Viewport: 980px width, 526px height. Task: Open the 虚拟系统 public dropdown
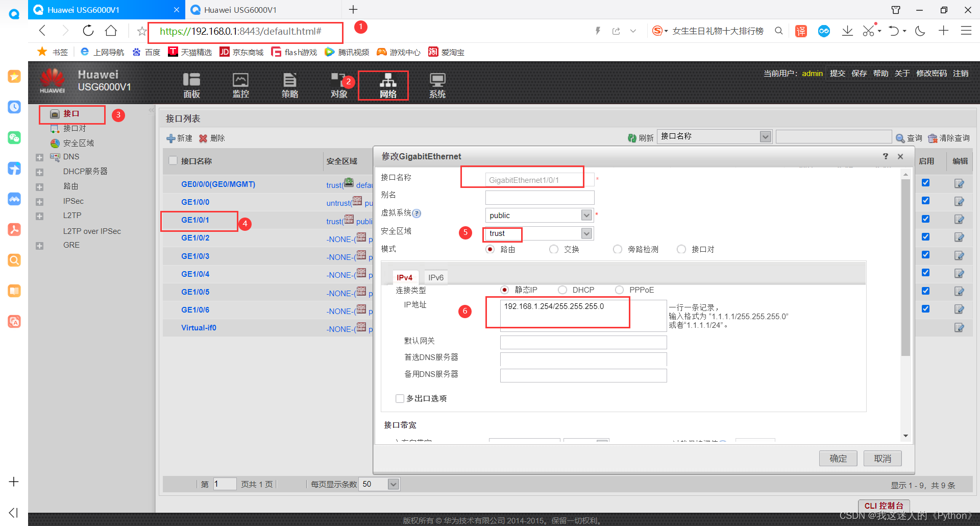(585, 215)
